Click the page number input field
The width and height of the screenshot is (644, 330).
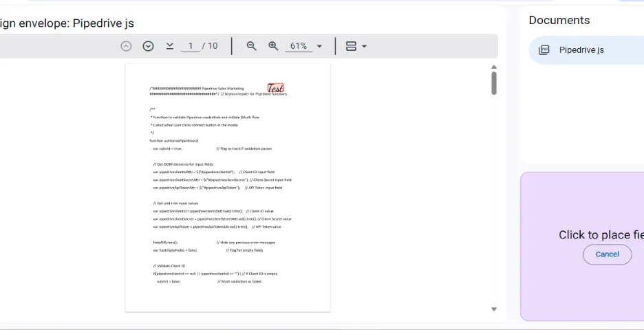[x=190, y=46]
